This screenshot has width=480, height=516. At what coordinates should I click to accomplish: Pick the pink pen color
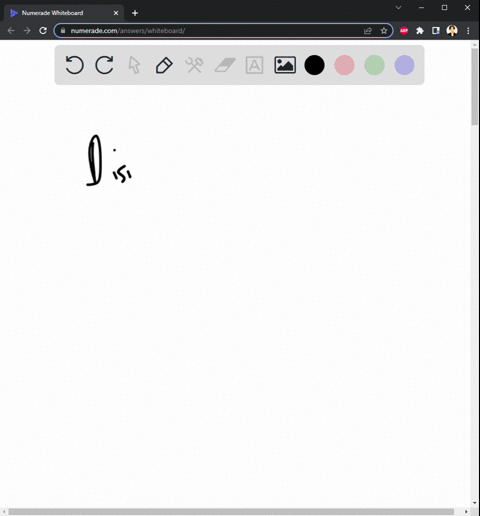click(x=344, y=65)
